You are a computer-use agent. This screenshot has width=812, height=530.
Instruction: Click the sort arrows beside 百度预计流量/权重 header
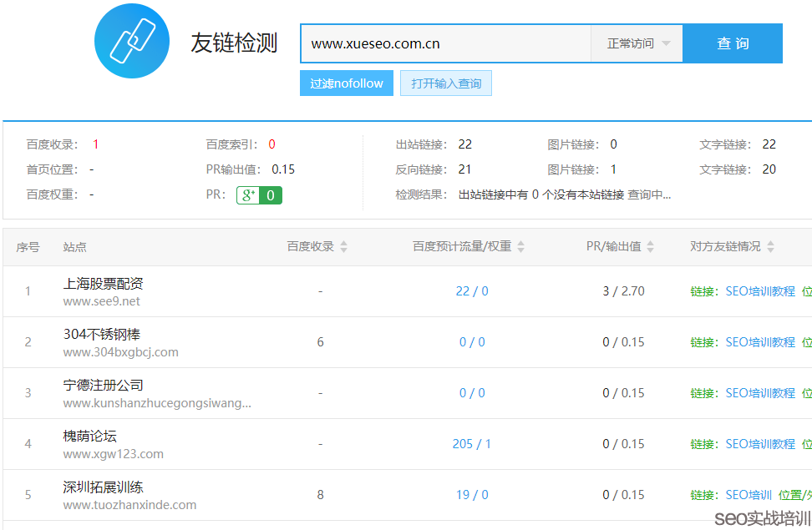(520, 247)
